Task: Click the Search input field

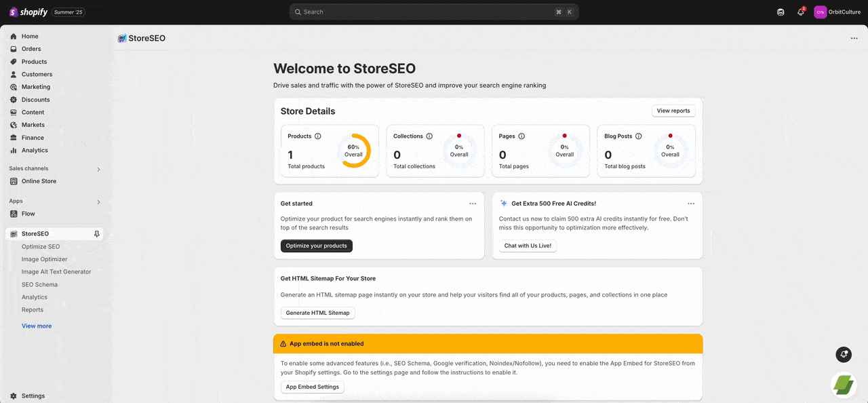Action: point(434,12)
